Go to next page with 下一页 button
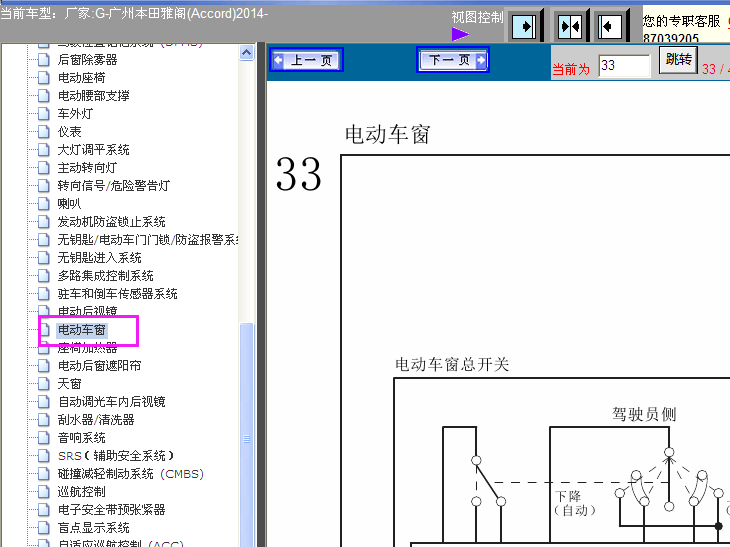Viewport: 730px width, 547px height. [x=453, y=60]
